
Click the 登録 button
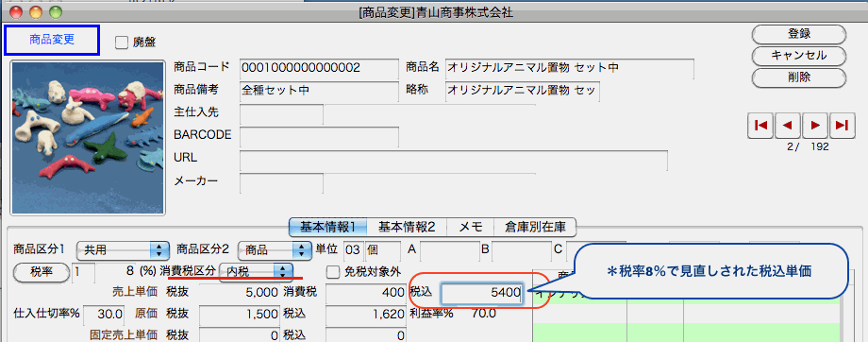point(799,34)
